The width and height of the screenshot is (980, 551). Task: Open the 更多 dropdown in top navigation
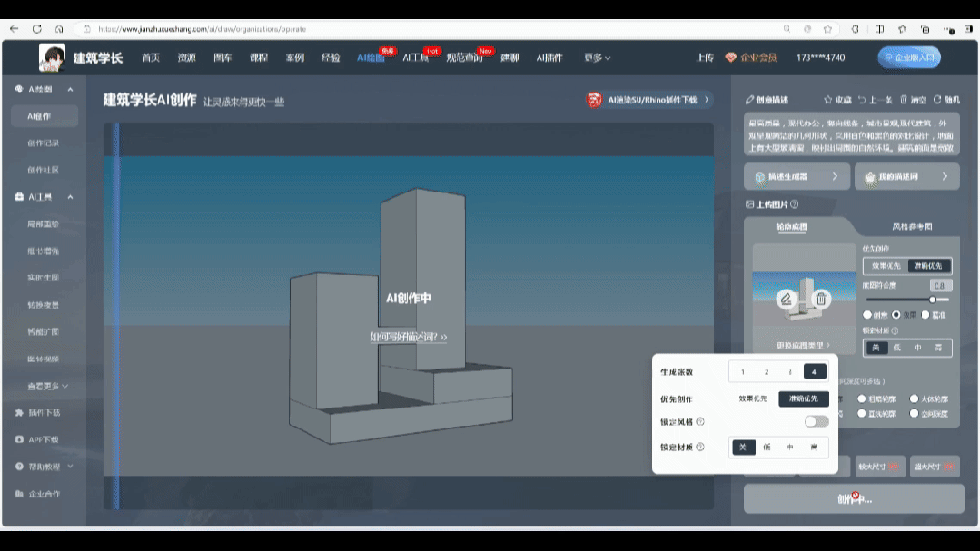tap(597, 57)
